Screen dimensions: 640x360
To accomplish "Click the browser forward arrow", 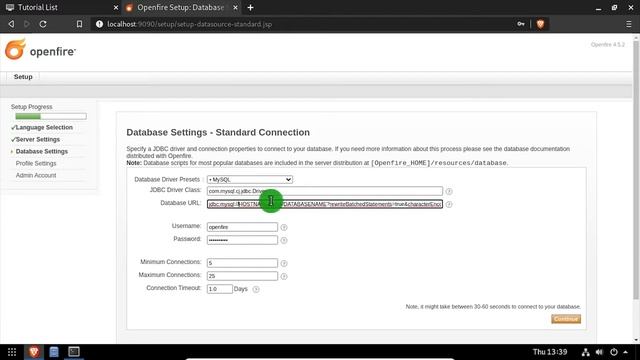I will (x=27, y=24).
